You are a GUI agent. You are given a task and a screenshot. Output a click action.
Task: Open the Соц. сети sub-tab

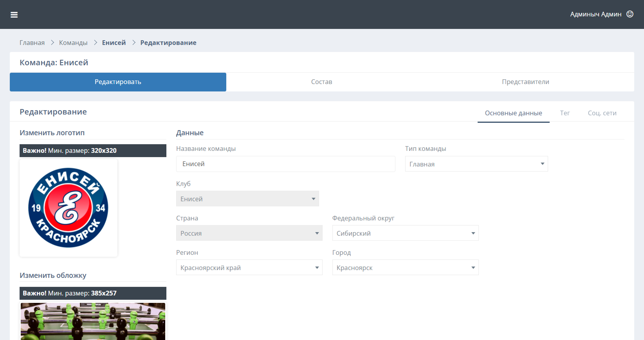coord(602,113)
